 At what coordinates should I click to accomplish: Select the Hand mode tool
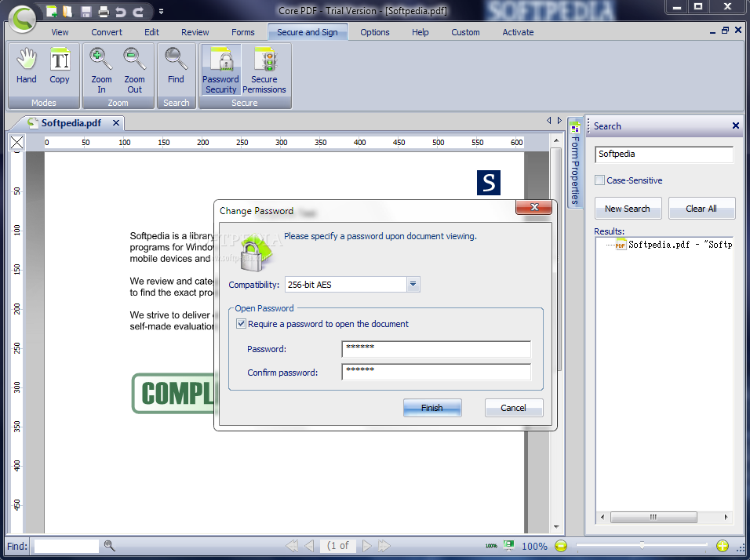27,67
